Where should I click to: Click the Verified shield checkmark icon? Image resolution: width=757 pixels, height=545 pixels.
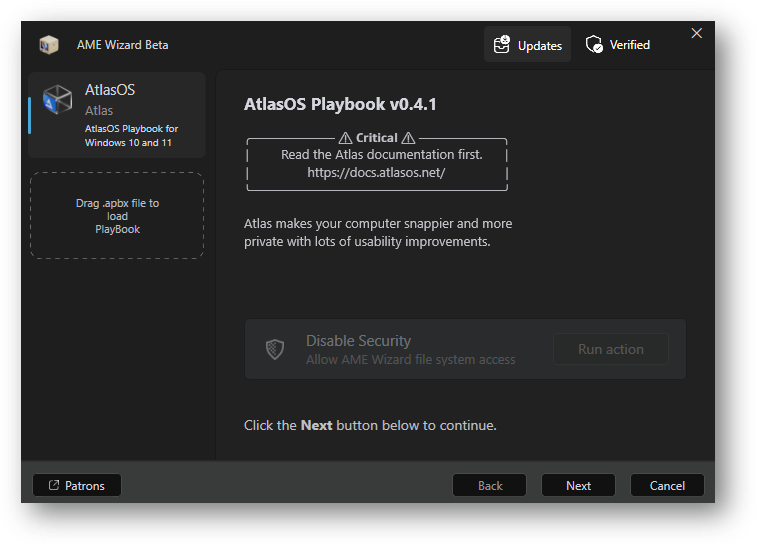tap(594, 44)
